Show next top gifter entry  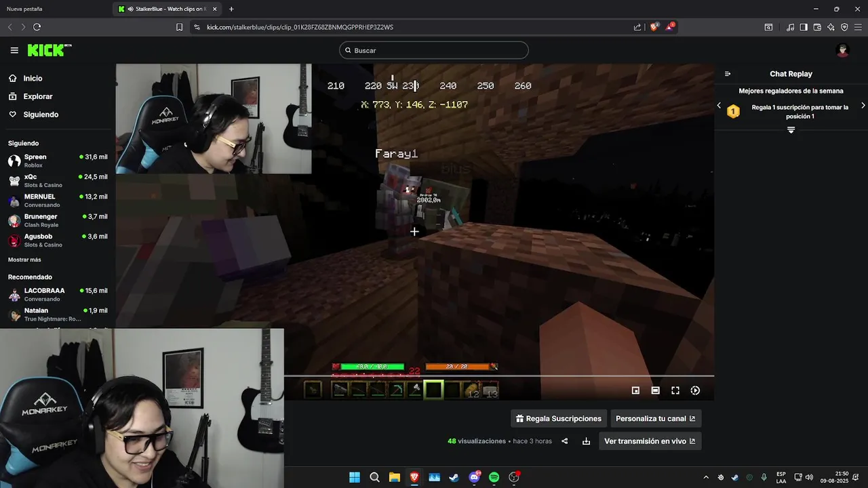(x=863, y=106)
